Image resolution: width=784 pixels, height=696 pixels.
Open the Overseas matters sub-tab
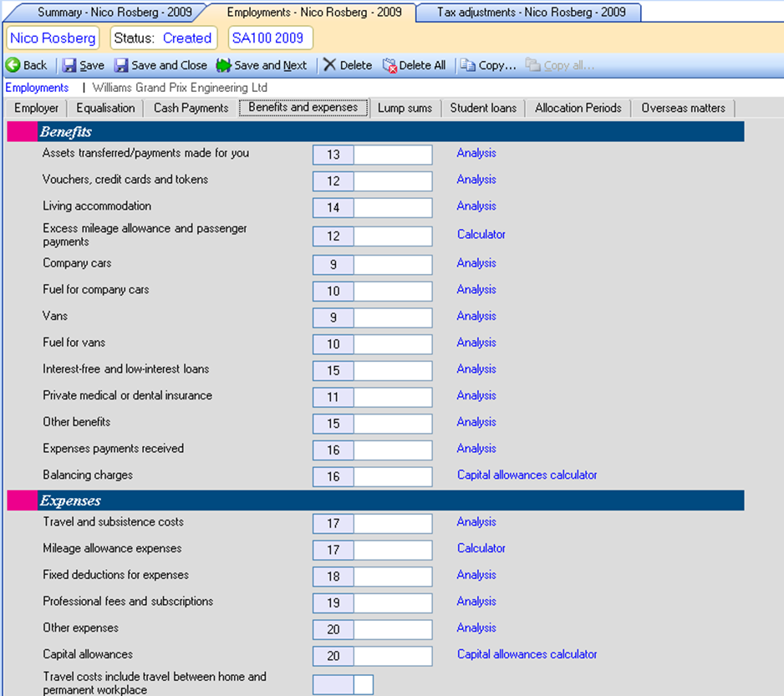683,108
